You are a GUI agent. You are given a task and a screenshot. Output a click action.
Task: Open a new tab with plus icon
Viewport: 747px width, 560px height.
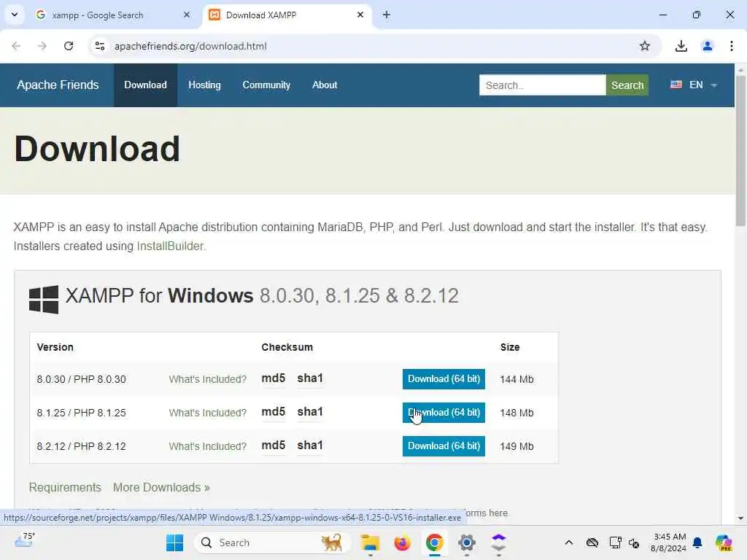coord(387,15)
